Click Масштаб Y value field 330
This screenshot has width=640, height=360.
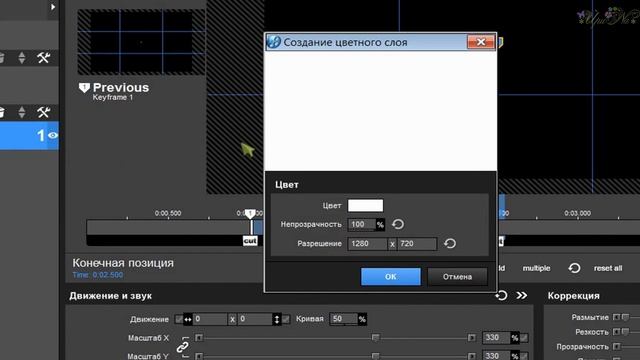pos(496,356)
